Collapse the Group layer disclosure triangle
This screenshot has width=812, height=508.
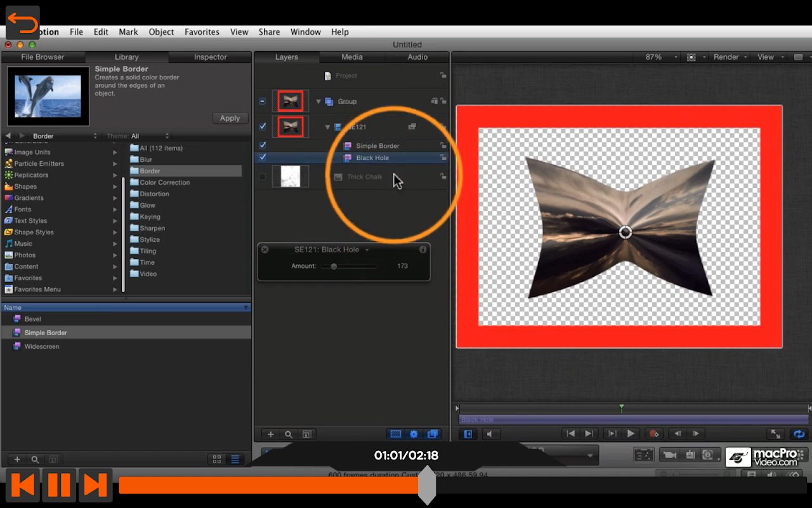[x=318, y=102]
